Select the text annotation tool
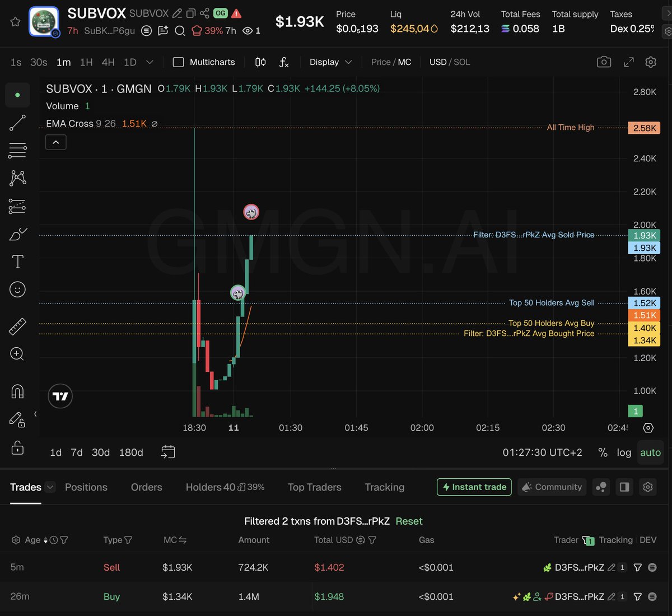This screenshot has height=616, width=672. (17, 262)
